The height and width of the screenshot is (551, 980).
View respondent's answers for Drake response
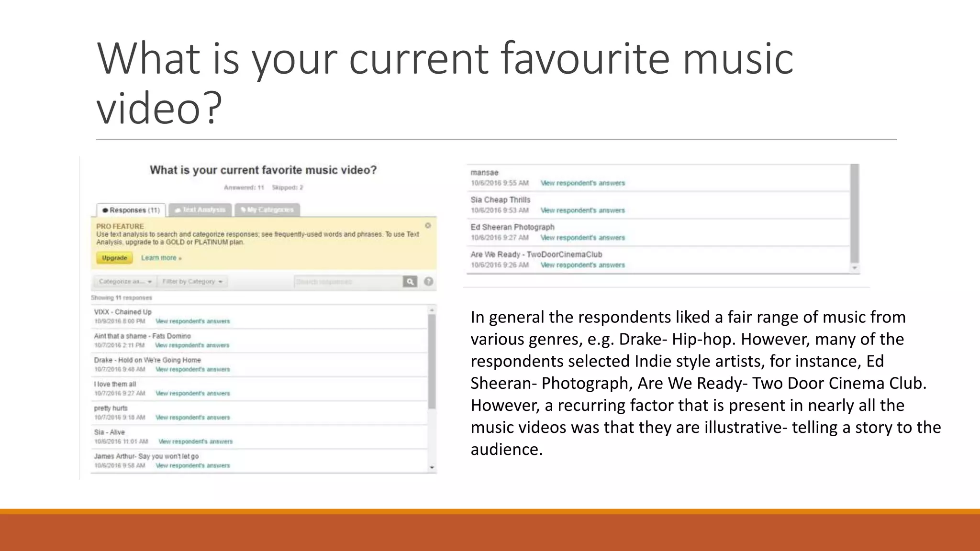(x=193, y=369)
